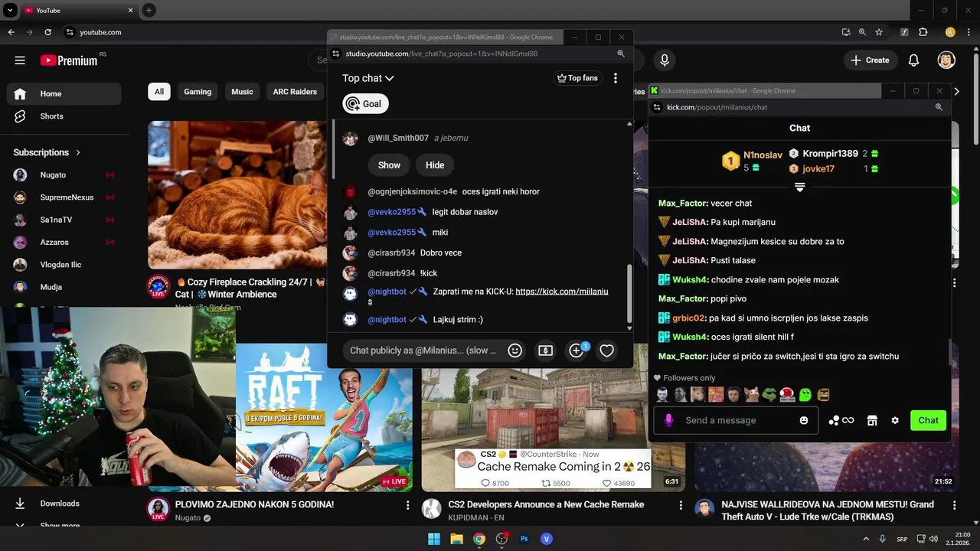The width and height of the screenshot is (980, 551).
Task: Expand the Kick leaderboard handle under N1noslav
Action: click(799, 187)
